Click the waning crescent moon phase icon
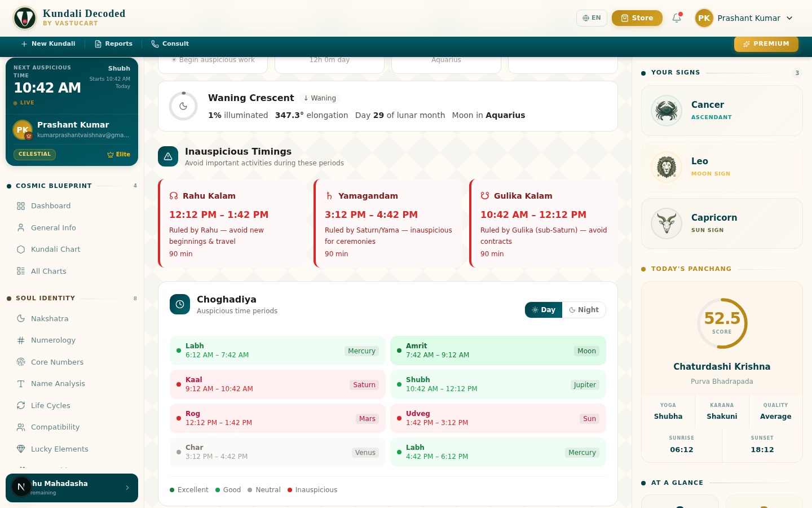The height and width of the screenshot is (508, 812). (183, 106)
